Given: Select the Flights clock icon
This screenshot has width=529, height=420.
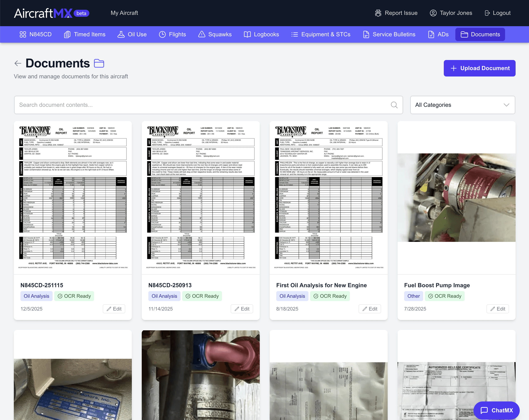Looking at the screenshot, I should (x=162, y=34).
